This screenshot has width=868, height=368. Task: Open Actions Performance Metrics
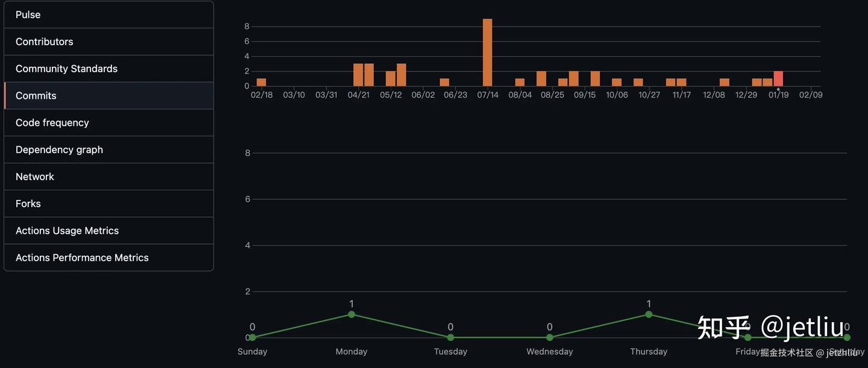(x=108, y=257)
